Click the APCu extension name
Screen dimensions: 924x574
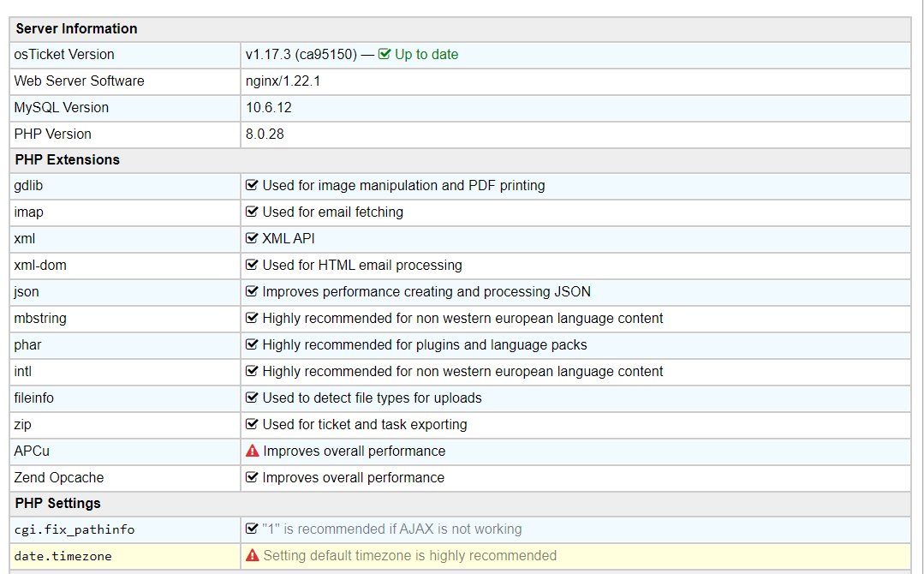(32, 451)
